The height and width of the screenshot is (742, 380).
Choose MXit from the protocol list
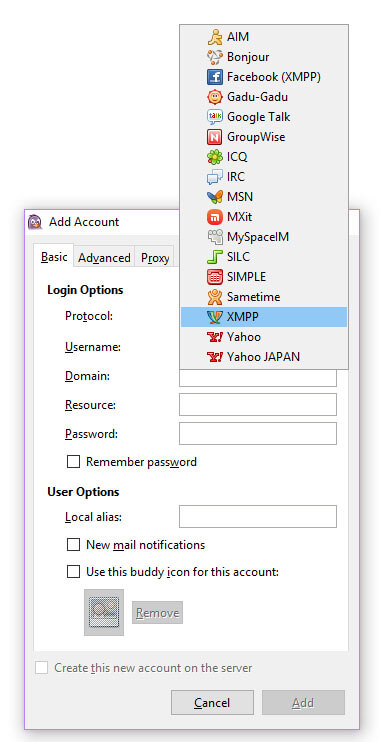click(264, 217)
